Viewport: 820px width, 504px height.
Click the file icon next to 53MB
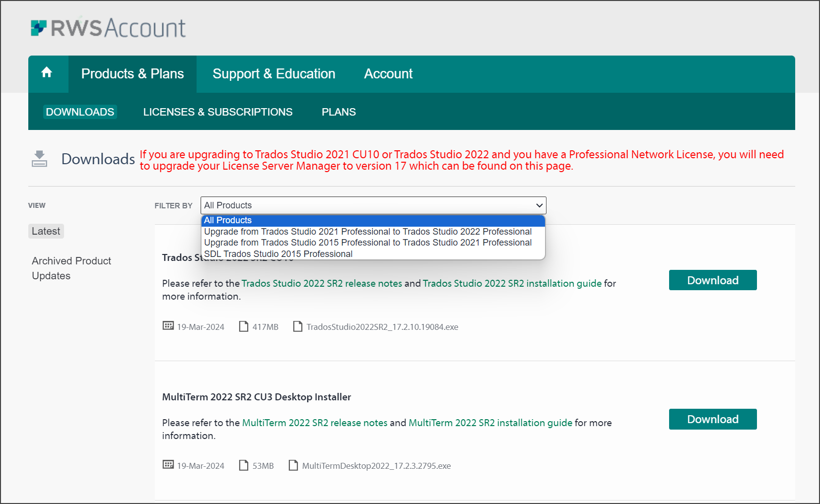point(244,465)
